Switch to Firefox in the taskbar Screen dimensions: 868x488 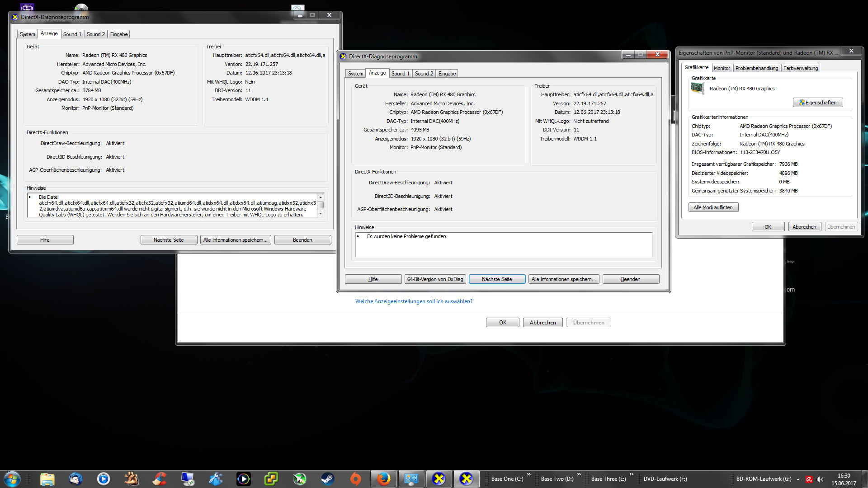383,479
